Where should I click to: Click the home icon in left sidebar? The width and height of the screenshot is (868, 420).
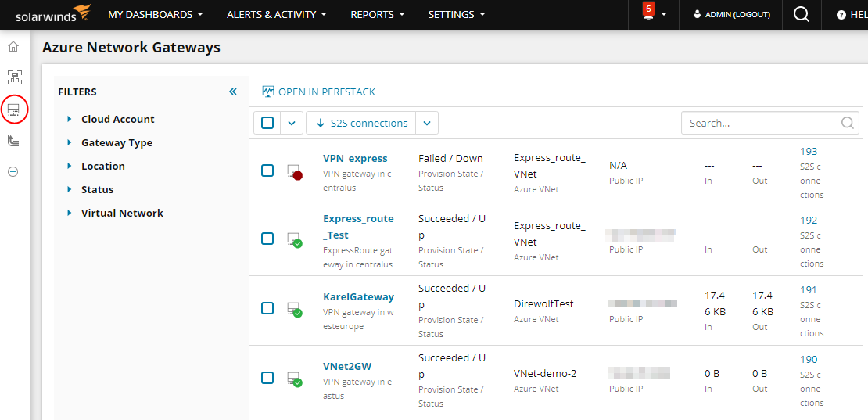pyautogui.click(x=13, y=47)
